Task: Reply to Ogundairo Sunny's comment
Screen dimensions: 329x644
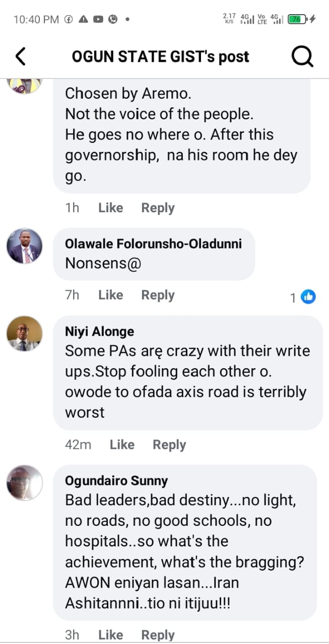Action: [x=158, y=634]
